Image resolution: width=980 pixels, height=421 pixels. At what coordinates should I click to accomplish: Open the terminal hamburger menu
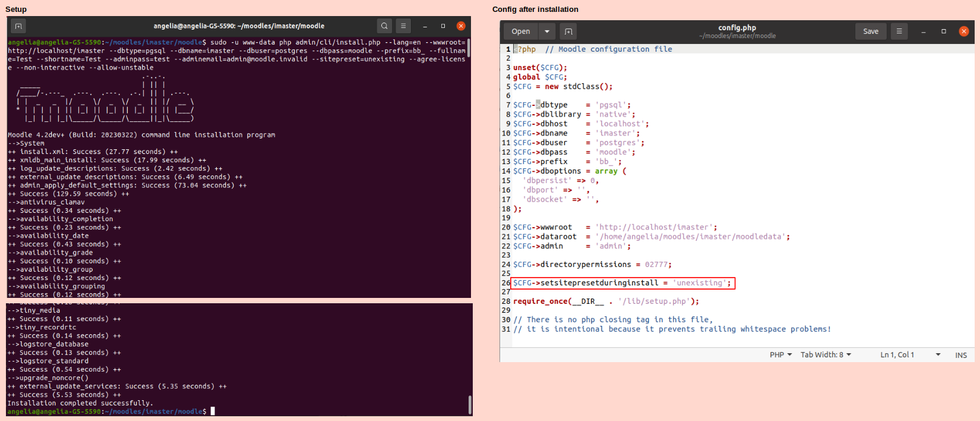pyautogui.click(x=403, y=26)
